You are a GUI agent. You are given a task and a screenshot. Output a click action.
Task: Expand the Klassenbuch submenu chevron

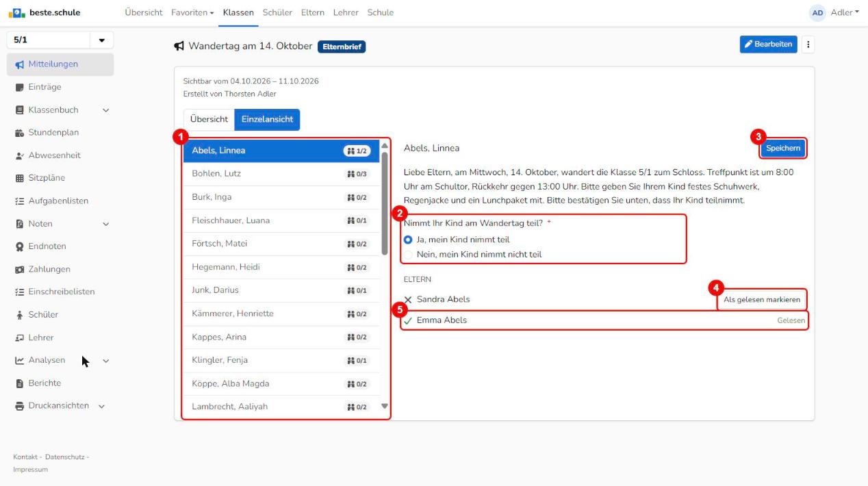coord(105,110)
